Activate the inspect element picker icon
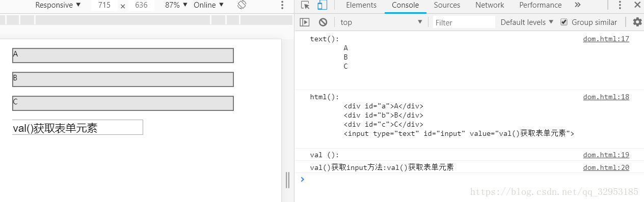The width and height of the screenshot is (644, 202). coord(305,5)
